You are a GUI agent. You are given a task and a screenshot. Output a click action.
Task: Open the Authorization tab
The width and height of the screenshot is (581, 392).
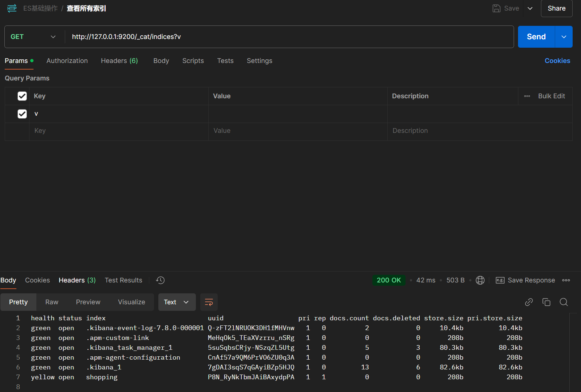click(x=67, y=61)
